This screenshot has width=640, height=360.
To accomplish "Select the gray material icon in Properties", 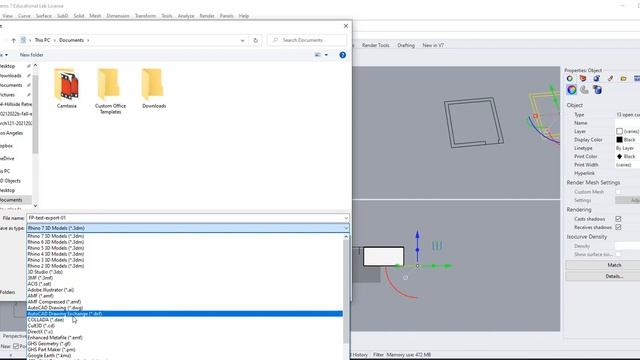I will click(x=584, y=90).
